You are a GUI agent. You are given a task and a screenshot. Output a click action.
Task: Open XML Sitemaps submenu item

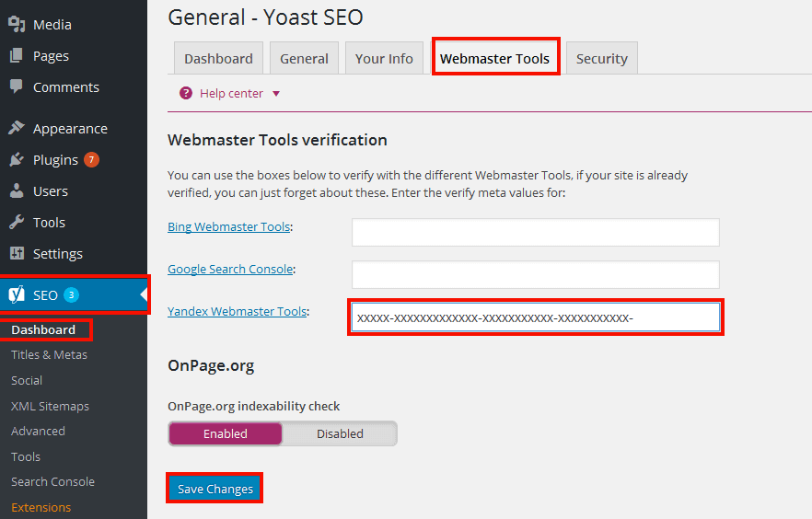[x=50, y=406]
